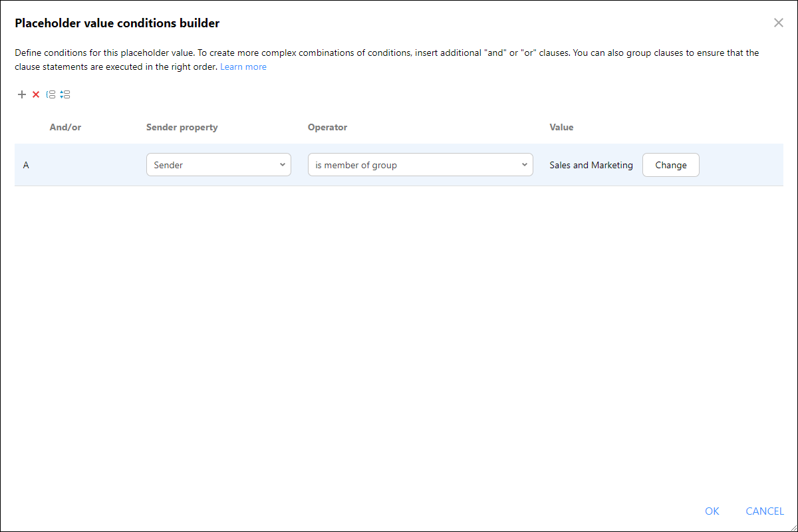
Task: Click Change to pick another group
Action: click(671, 165)
